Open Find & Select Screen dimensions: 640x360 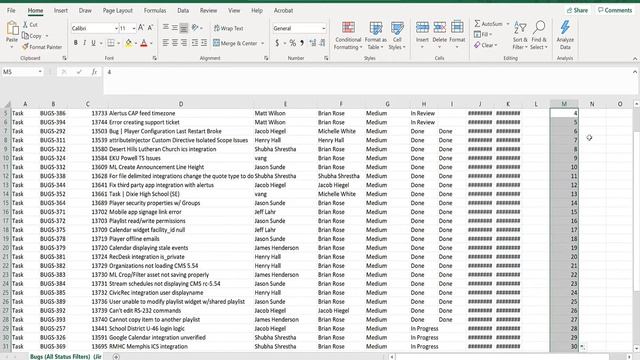(x=539, y=35)
